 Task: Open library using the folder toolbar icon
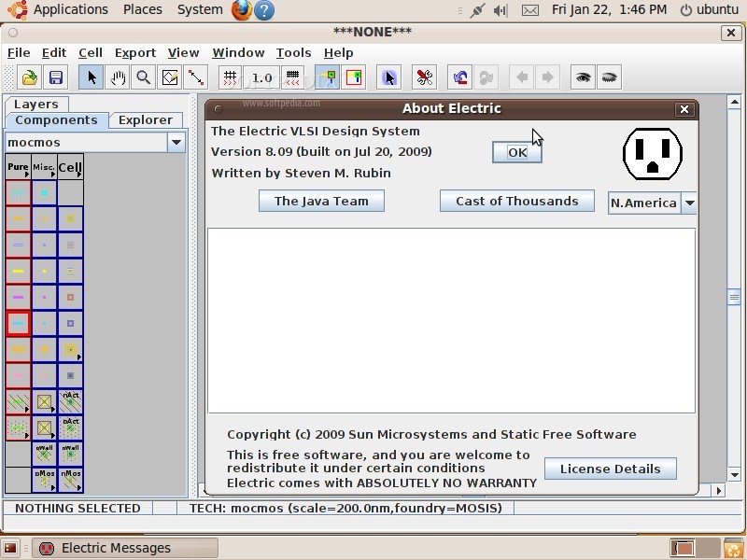tap(30, 77)
